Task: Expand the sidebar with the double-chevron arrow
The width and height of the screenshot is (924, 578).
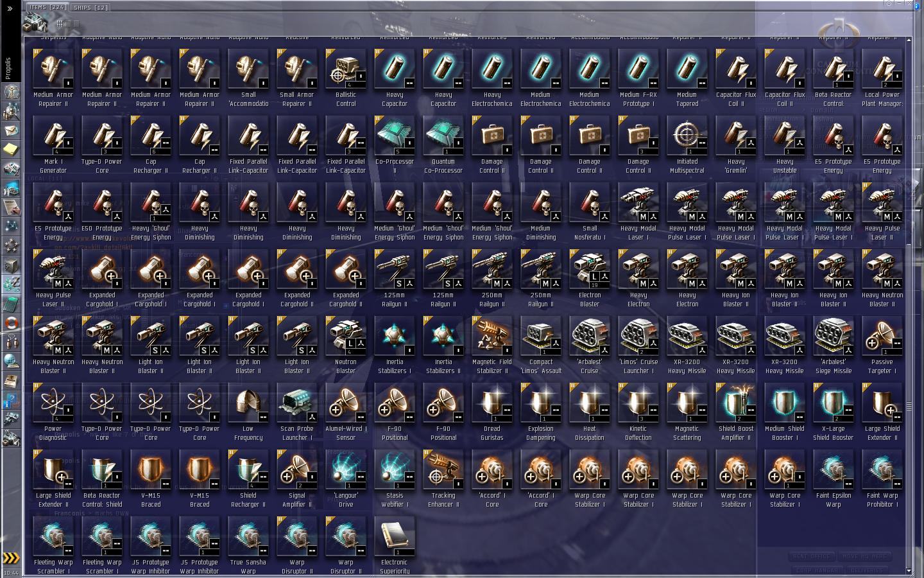Action: pos(10,8)
